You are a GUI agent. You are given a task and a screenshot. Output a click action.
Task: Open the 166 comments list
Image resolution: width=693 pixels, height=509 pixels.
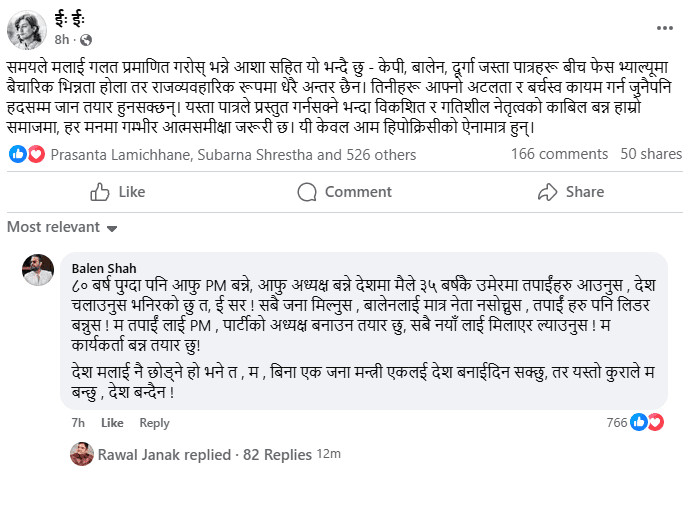pos(559,154)
